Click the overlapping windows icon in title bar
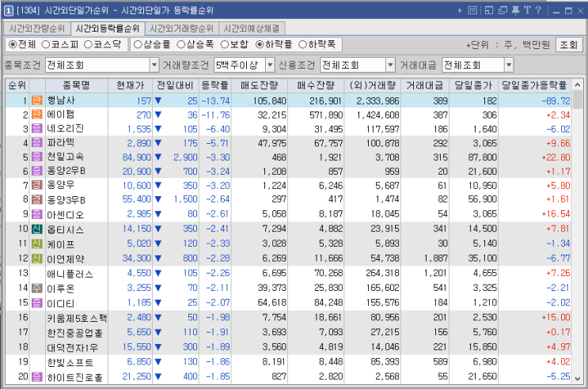The image size is (588, 389). click(503, 10)
